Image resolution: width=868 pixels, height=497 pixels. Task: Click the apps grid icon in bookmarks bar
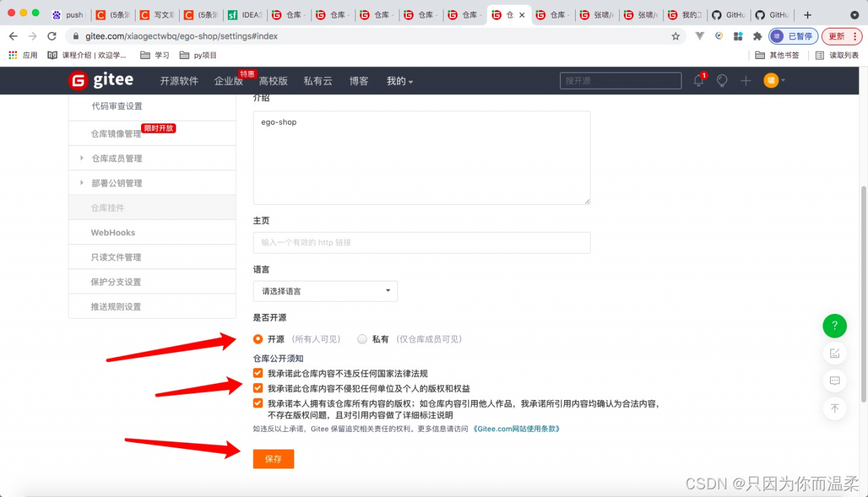(x=13, y=55)
